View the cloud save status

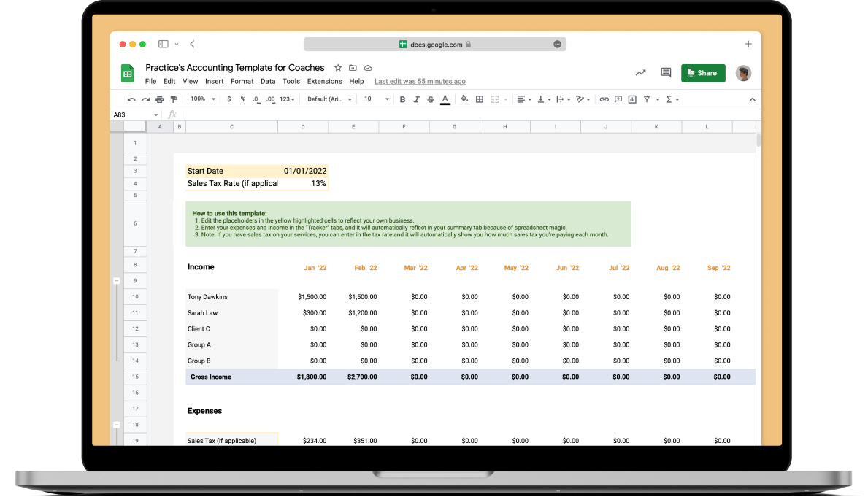click(368, 68)
